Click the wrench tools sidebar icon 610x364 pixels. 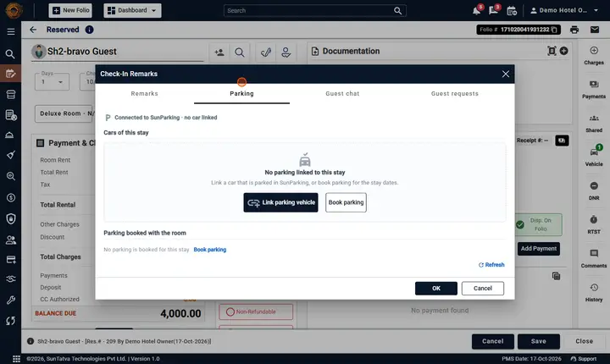pyautogui.click(x=10, y=300)
